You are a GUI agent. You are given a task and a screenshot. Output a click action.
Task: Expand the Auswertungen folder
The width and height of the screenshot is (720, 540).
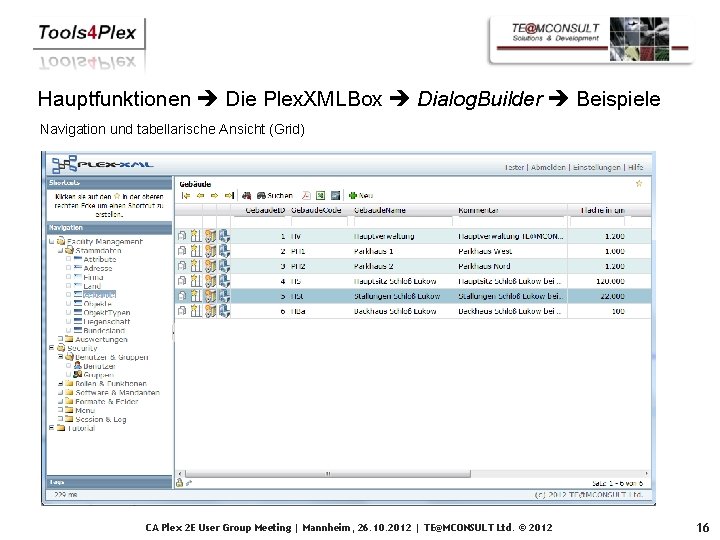click(x=60, y=339)
